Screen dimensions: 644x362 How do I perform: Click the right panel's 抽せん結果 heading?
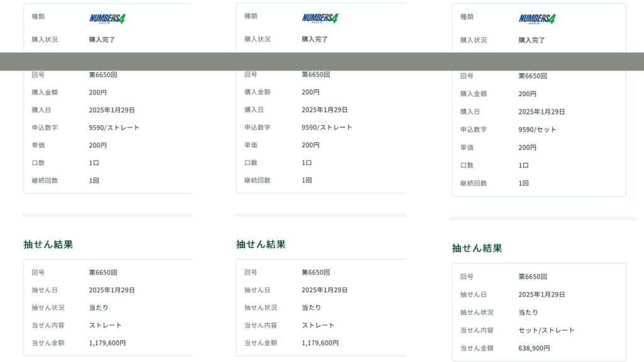(477, 248)
